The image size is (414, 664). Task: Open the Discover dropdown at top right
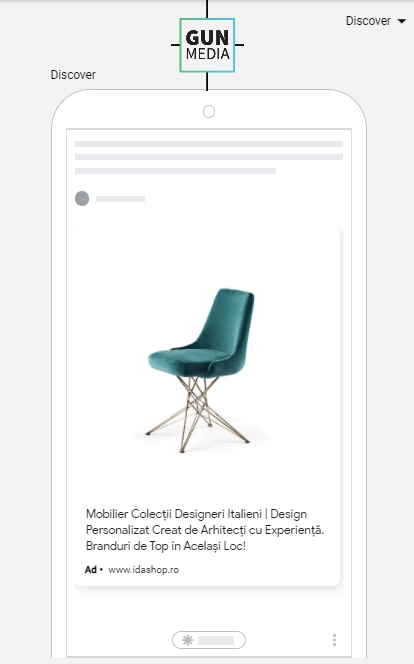[375, 21]
